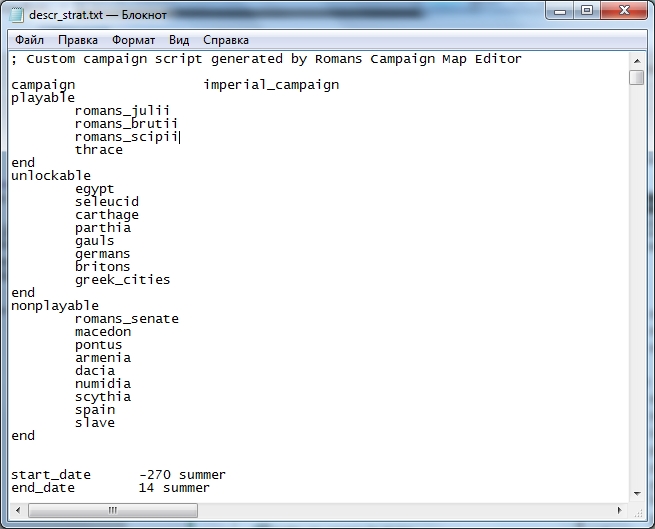This screenshot has height=529, width=655.
Task: Place cursor on 'romans_scipii'
Action: click(127, 137)
